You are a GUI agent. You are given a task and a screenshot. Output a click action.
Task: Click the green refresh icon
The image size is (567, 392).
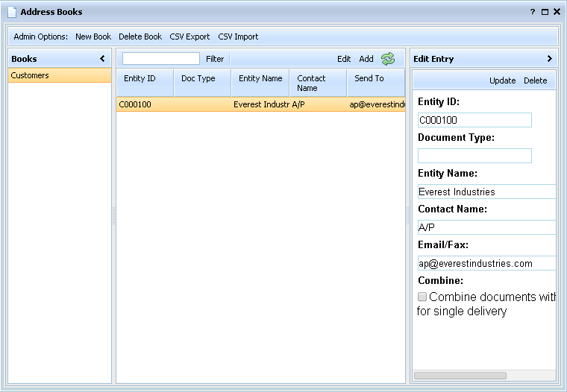click(x=387, y=59)
